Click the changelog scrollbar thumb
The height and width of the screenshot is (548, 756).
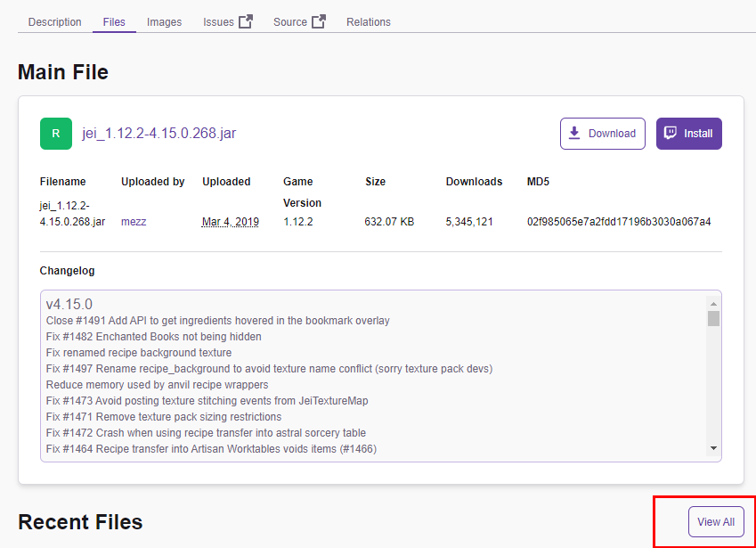pos(713,319)
